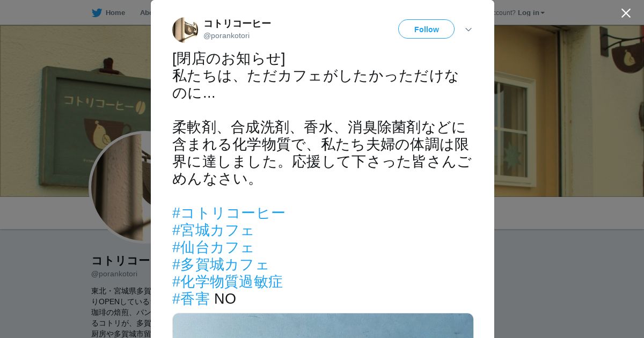Follow the @porankotori account
This screenshot has width=644, height=338.
[426, 29]
